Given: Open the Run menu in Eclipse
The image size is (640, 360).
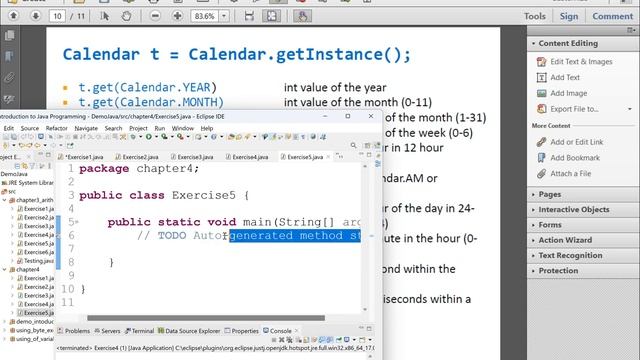Looking at the screenshot, I should tap(160, 128).
